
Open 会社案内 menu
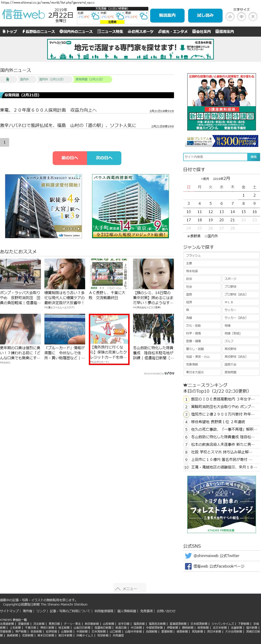tap(201, 32)
